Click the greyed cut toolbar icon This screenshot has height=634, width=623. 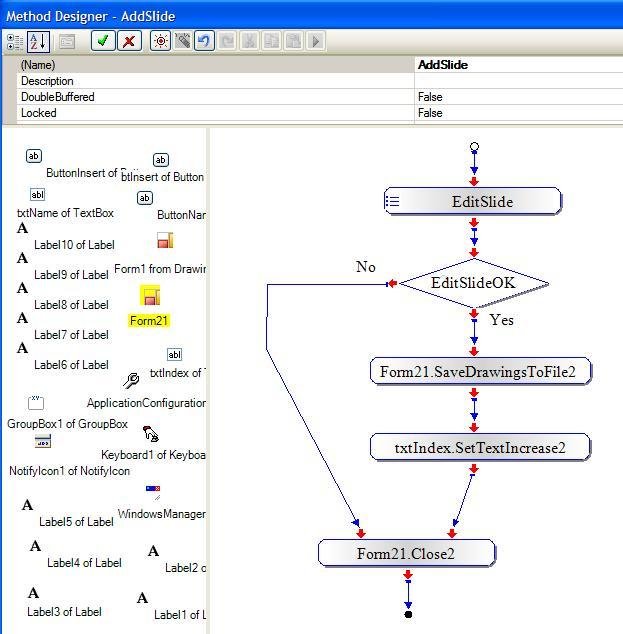point(249,41)
